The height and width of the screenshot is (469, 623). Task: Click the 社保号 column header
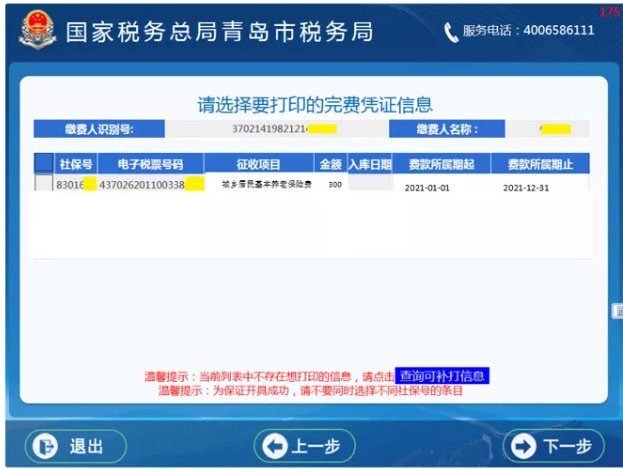pyautogui.click(x=76, y=163)
